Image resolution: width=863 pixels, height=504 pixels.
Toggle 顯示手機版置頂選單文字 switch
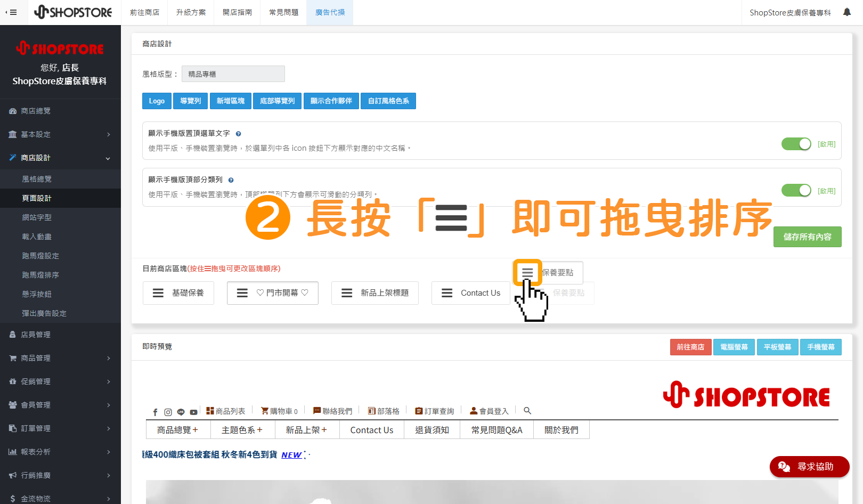pos(796,144)
